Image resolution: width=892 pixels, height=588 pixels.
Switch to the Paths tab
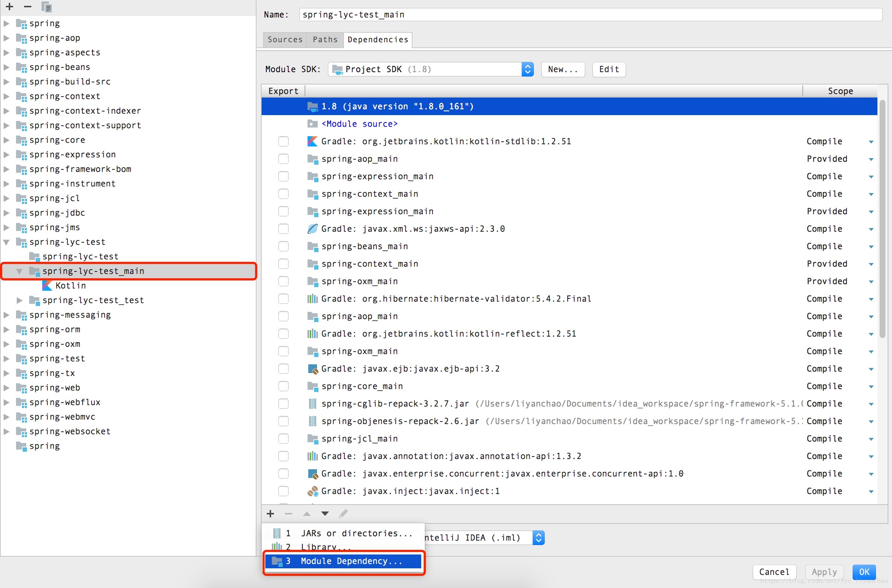pos(325,40)
